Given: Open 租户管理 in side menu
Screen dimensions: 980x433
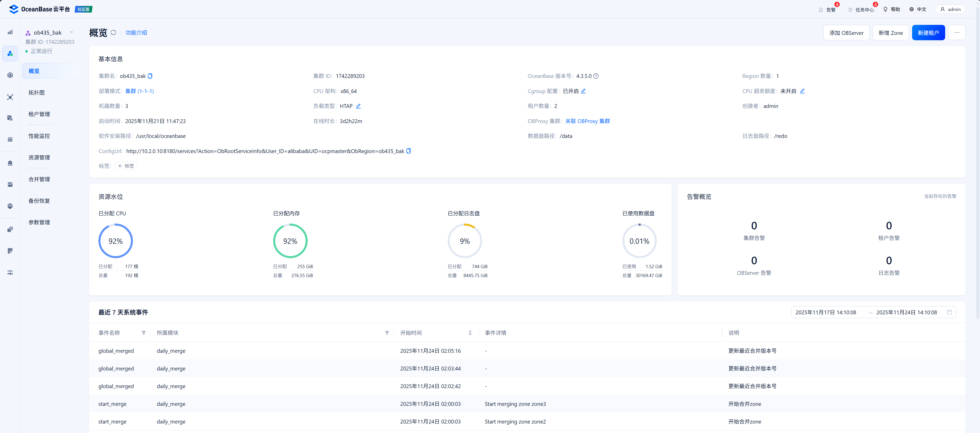Looking at the screenshot, I should tap(39, 114).
